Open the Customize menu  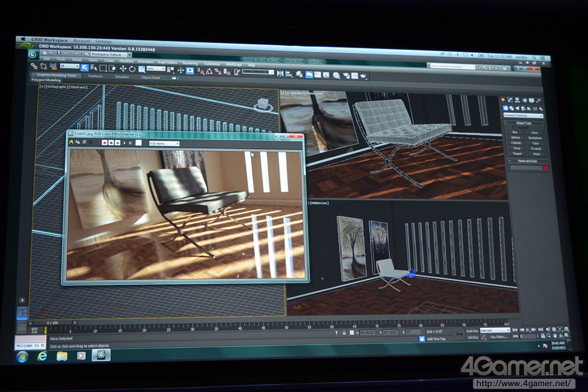pos(212,64)
